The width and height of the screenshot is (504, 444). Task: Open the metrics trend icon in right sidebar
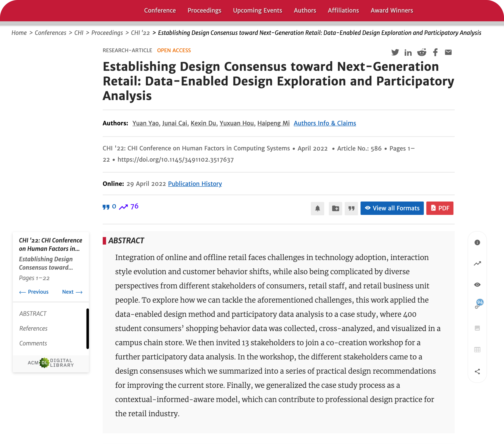pos(477,264)
